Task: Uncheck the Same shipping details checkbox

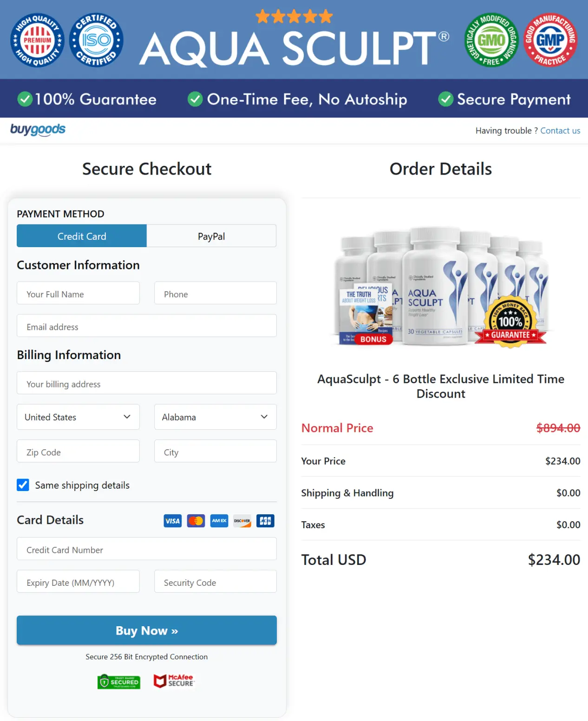Action: pyautogui.click(x=23, y=485)
